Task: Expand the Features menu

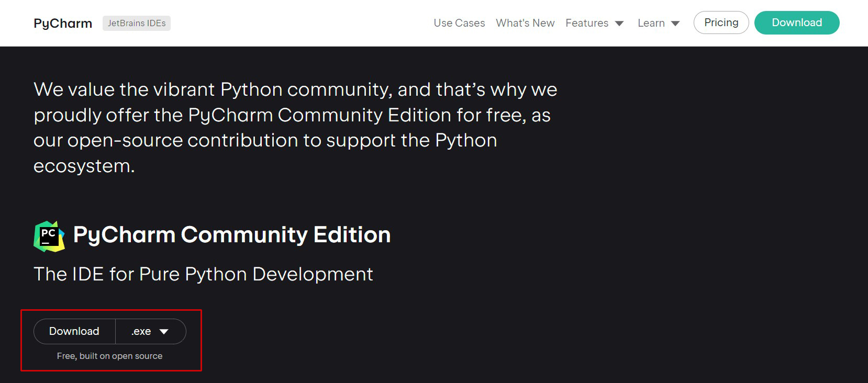Action: (587, 24)
